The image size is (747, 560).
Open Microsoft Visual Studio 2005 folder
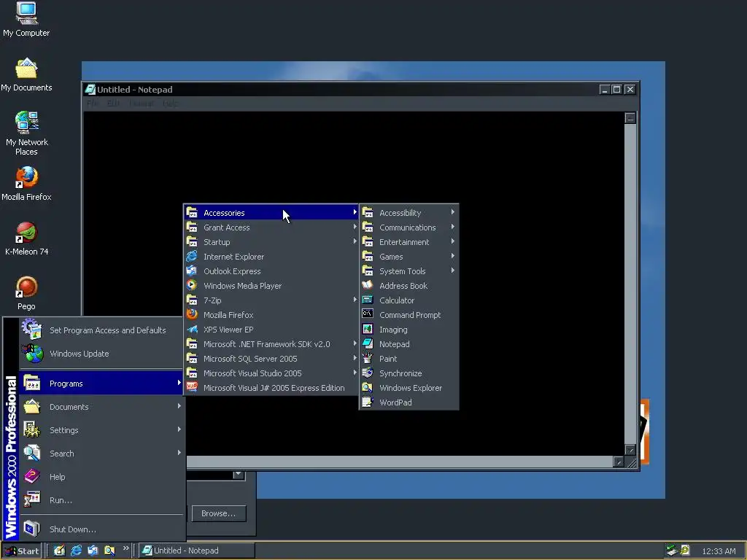(271, 373)
